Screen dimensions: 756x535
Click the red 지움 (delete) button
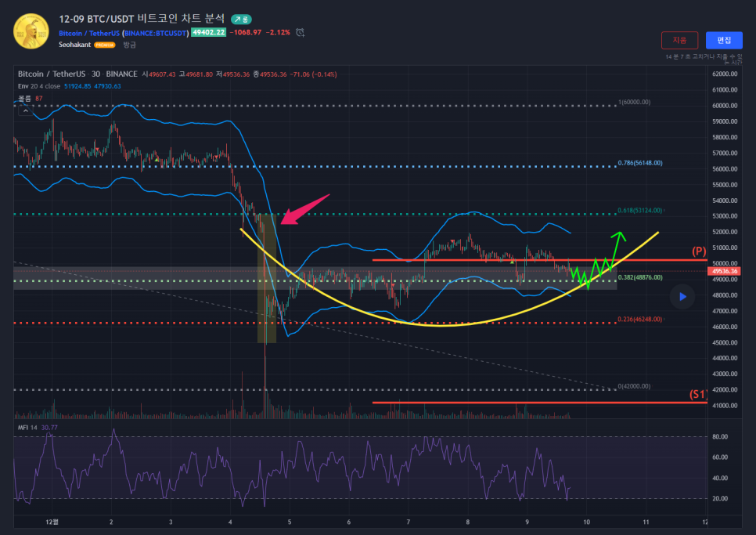tap(679, 40)
